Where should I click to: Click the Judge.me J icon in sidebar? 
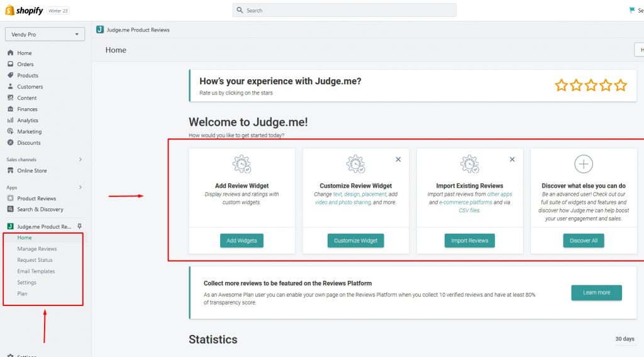10,226
